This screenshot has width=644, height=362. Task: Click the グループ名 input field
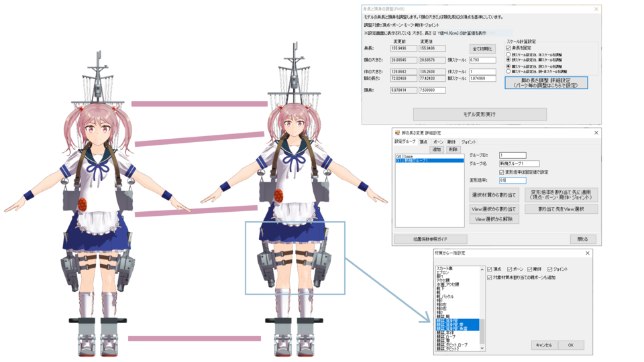point(519,164)
